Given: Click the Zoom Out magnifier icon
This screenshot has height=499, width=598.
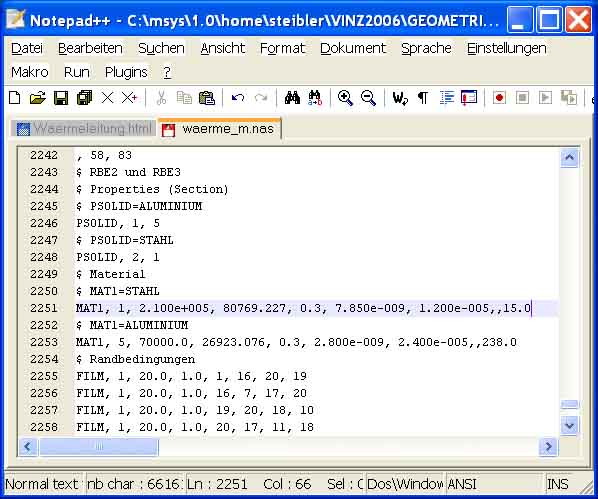Looking at the screenshot, I should click(368, 98).
